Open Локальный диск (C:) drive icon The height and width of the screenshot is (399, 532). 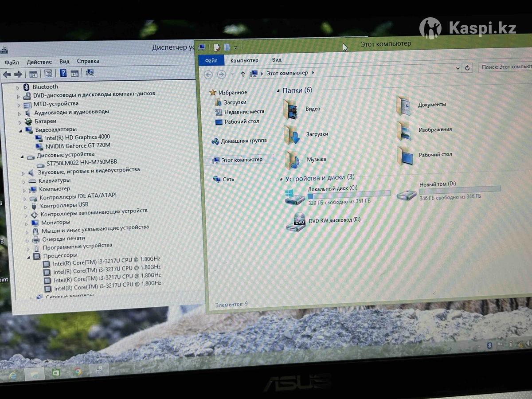coord(295,196)
